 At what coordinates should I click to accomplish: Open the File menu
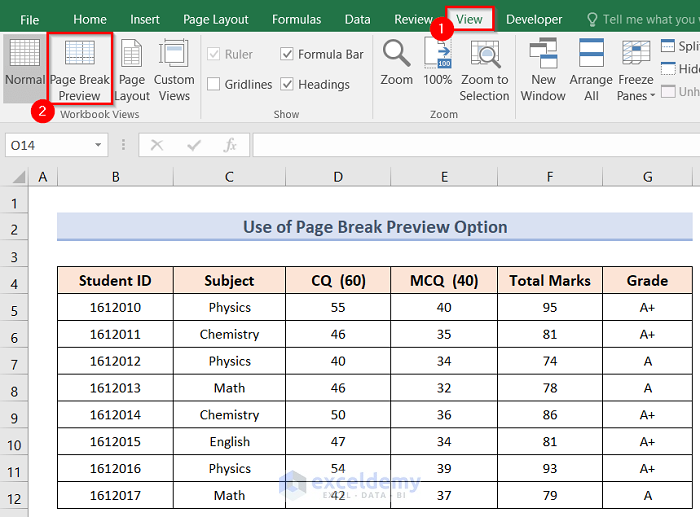coord(29,20)
